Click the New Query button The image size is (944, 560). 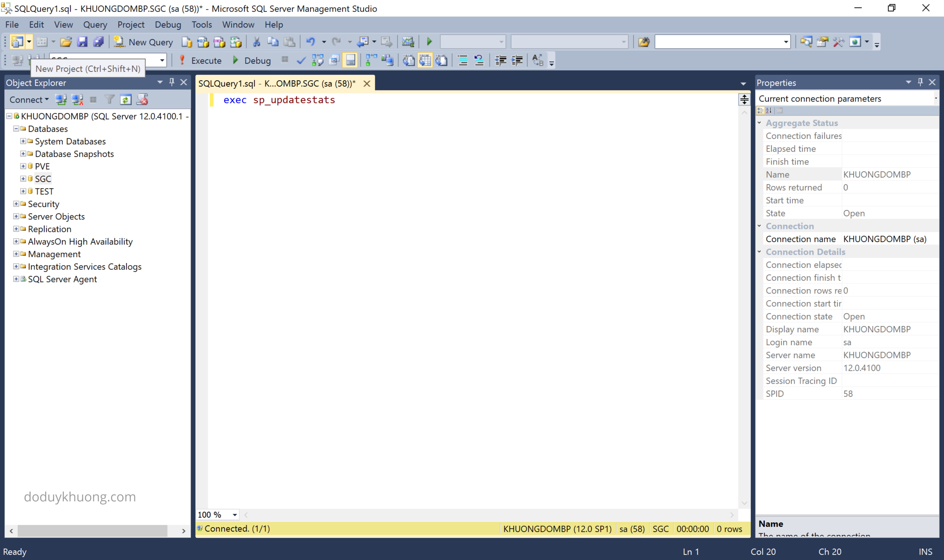pos(144,42)
